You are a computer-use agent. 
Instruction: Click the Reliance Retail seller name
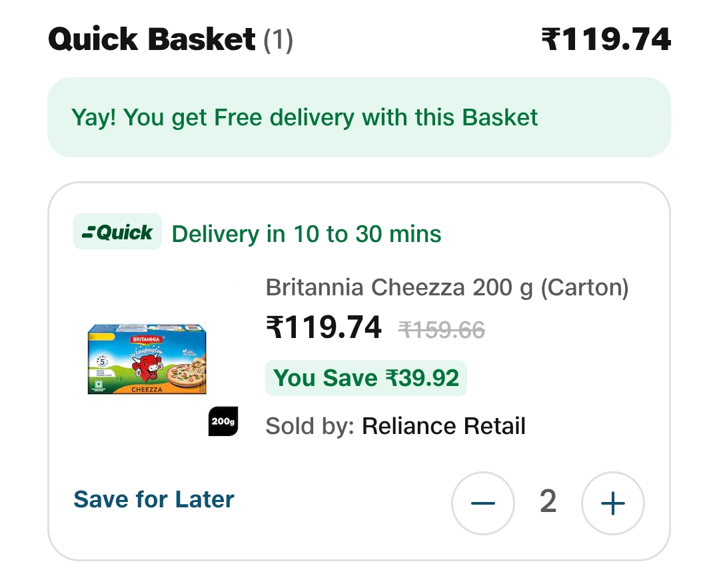click(443, 426)
